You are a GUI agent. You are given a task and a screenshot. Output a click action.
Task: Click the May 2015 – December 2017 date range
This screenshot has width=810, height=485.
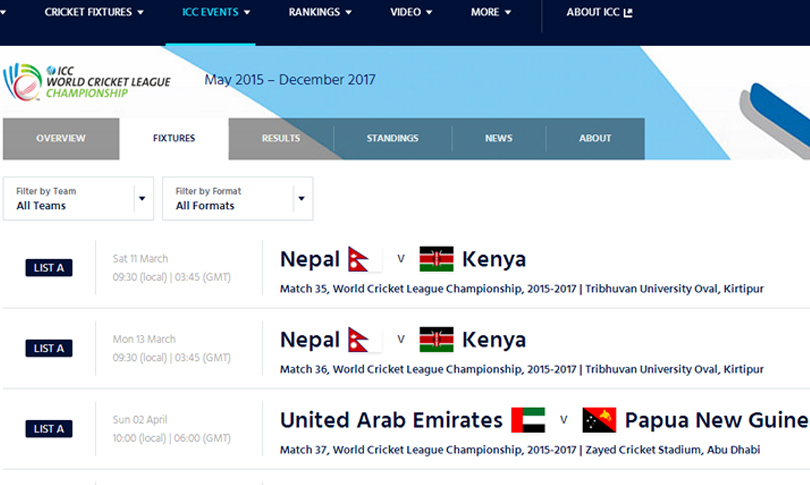coord(290,80)
